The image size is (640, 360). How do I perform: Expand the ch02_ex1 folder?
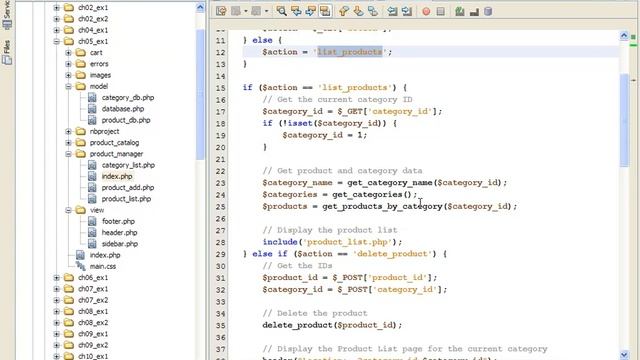click(x=57, y=8)
